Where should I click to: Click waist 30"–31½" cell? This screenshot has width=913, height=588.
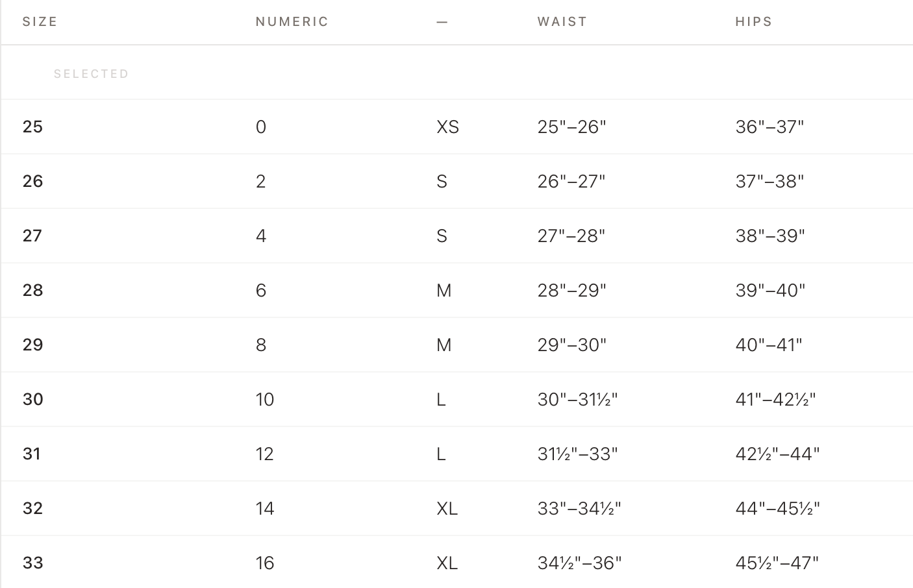tap(577, 399)
